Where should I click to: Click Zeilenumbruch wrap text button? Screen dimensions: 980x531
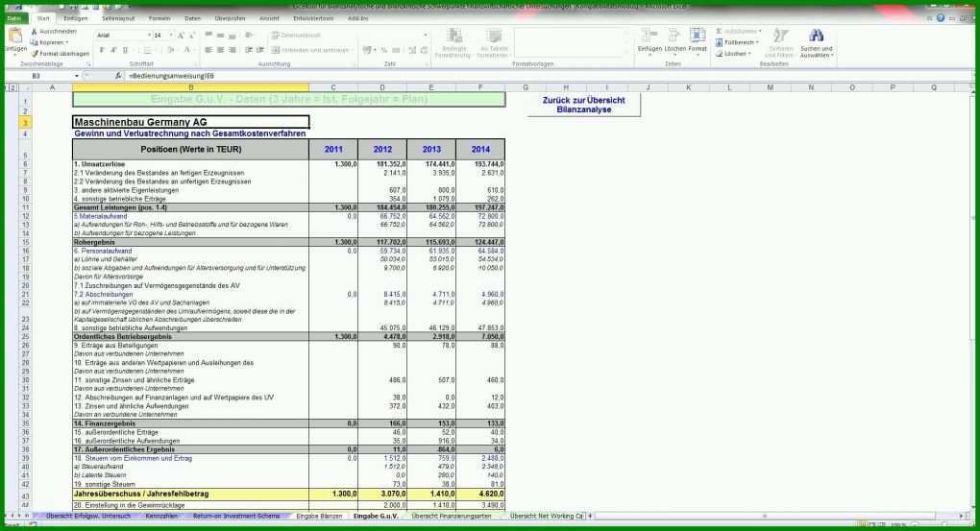[296, 36]
